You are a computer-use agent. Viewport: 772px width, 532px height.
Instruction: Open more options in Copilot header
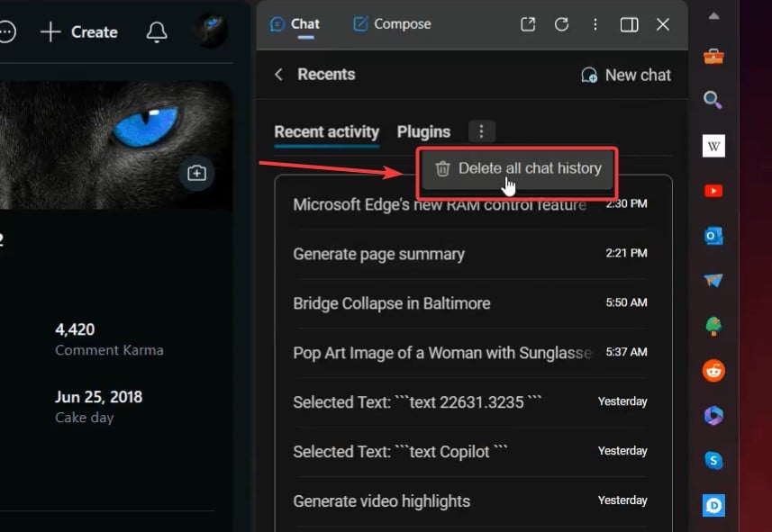[x=595, y=24]
